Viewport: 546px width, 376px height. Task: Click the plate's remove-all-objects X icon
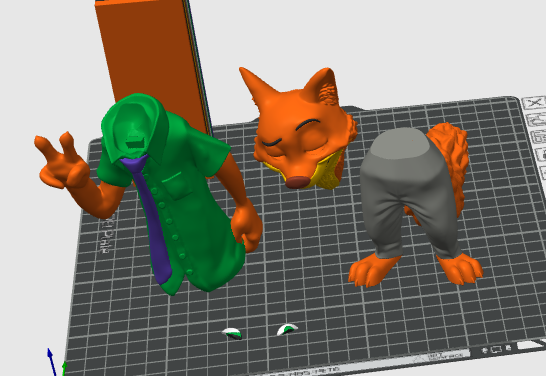tap(534, 103)
